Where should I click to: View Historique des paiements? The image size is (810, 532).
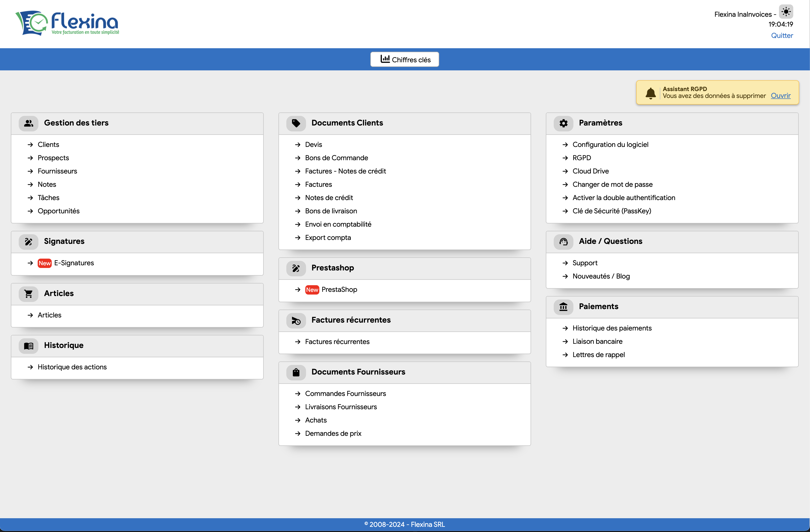tap(612, 328)
